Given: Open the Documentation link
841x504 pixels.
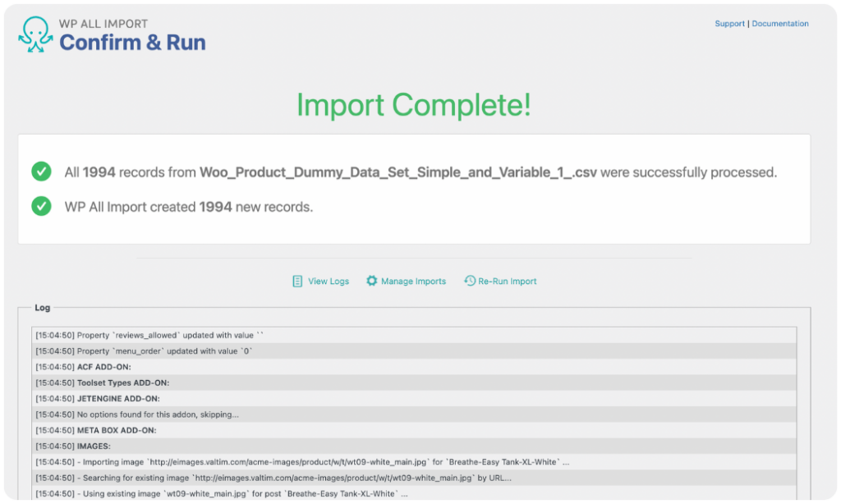Looking at the screenshot, I should (780, 24).
